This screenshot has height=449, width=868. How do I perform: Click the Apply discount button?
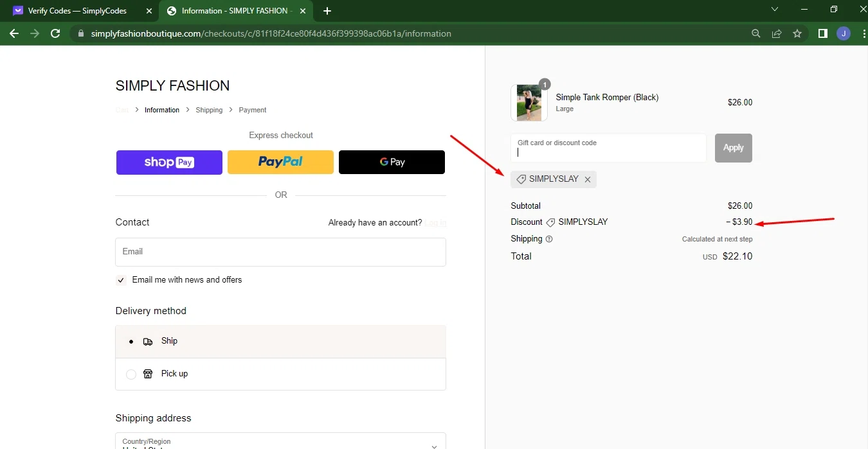tap(734, 148)
